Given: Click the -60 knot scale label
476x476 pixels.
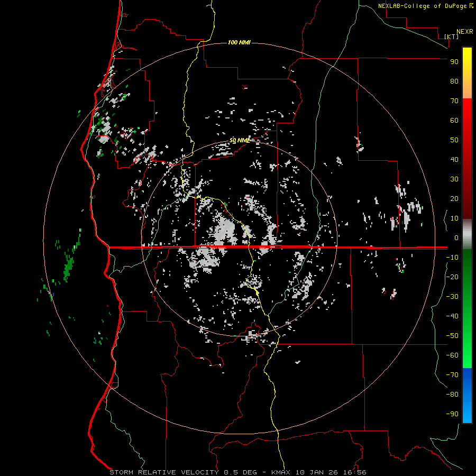Looking at the screenshot, I should (452, 355).
